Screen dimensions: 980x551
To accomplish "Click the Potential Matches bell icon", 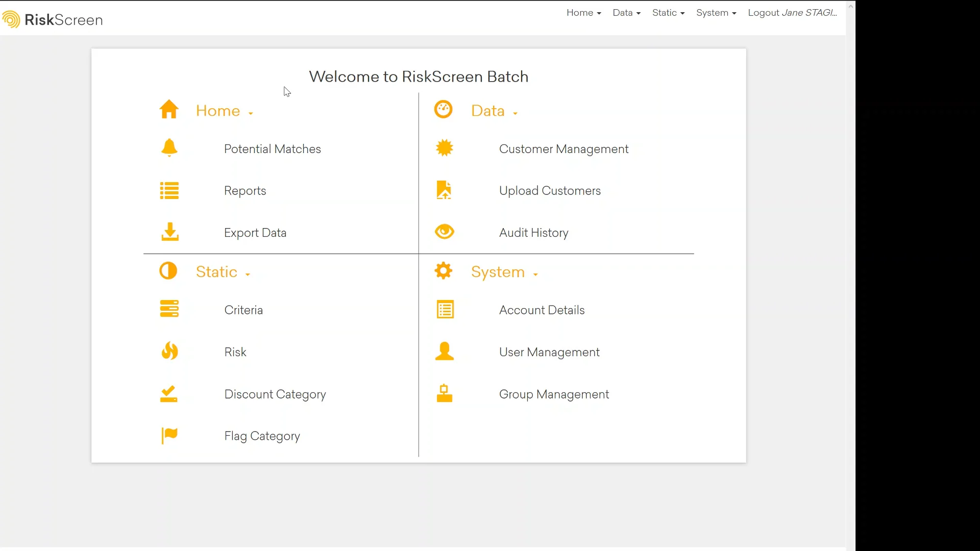I will [169, 147].
